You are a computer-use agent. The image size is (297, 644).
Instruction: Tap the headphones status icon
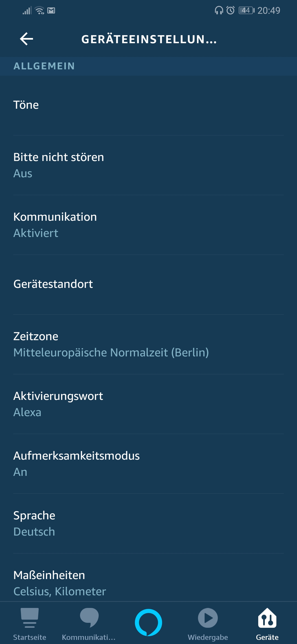pos(219,10)
